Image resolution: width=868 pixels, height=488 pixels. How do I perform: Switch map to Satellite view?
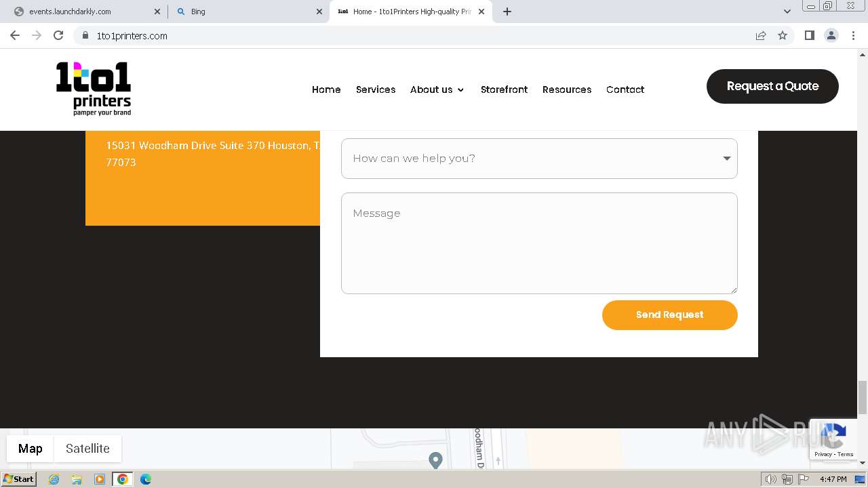coord(87,449)
